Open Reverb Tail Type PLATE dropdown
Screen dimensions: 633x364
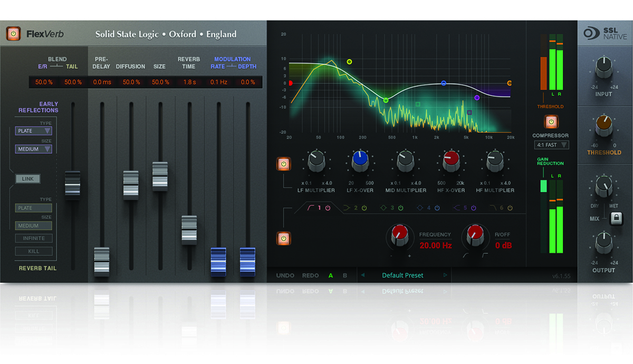(x=34, y=208)
